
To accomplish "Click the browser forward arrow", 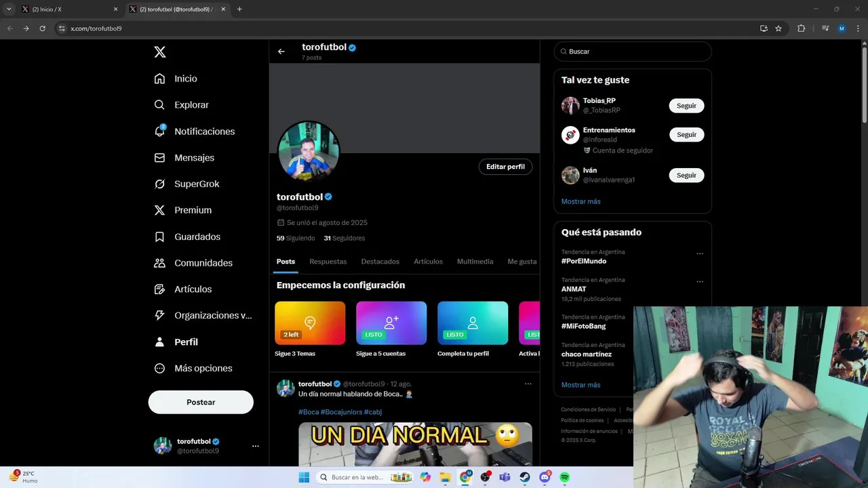I will (26, 28).
